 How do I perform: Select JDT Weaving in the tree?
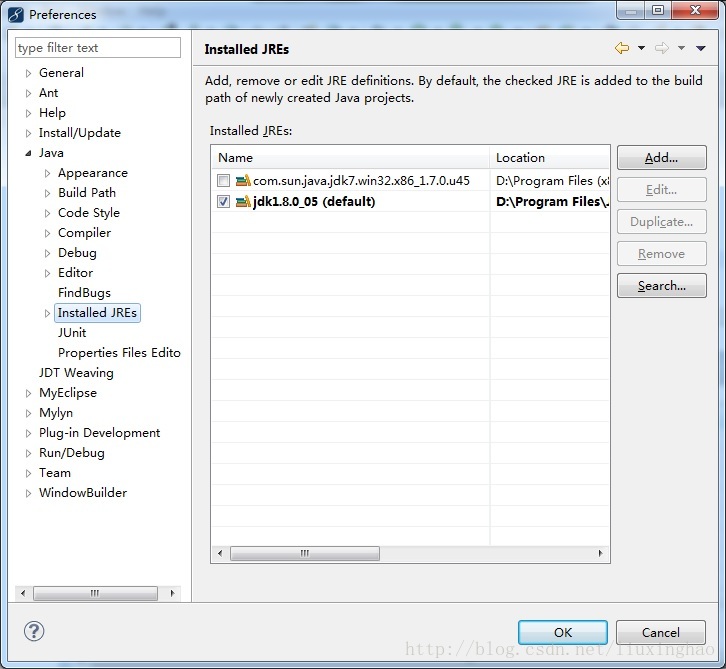point(76,373)
